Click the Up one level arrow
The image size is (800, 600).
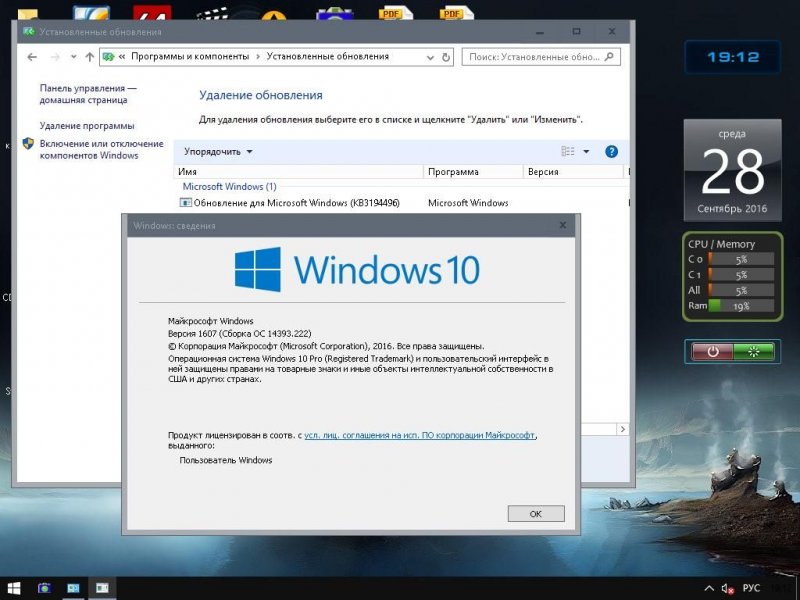(x=90, y=57)
